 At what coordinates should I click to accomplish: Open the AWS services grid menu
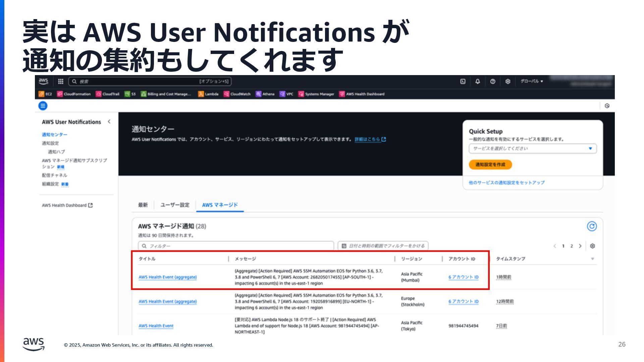(x=60, y=81)
